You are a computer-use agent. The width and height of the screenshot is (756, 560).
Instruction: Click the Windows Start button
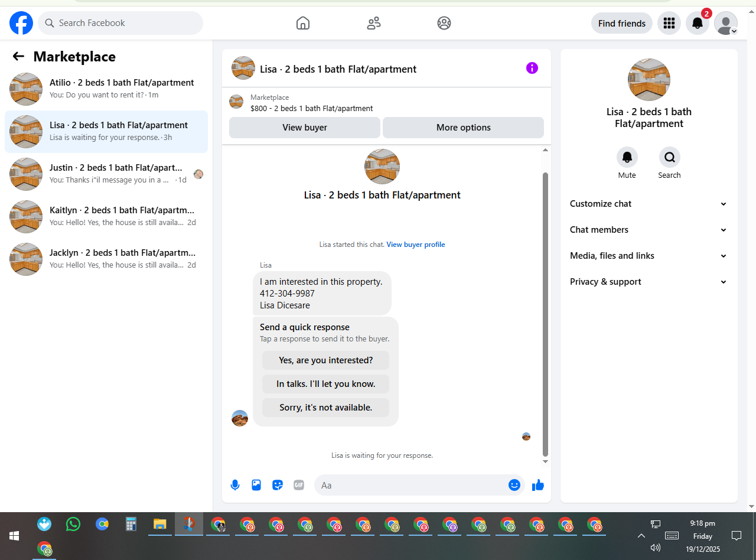[x=14, y=536]
